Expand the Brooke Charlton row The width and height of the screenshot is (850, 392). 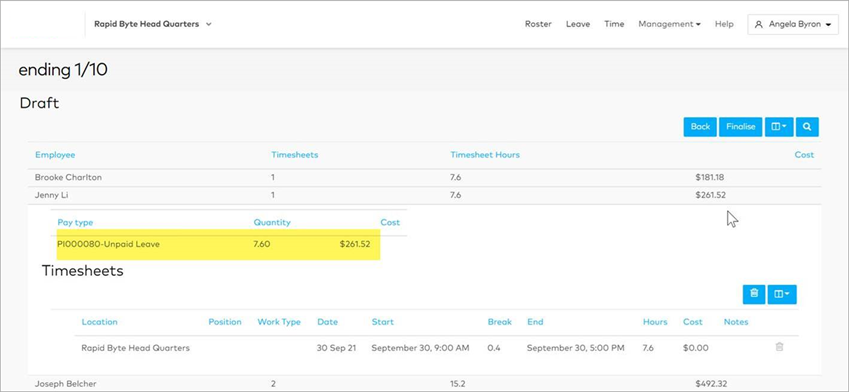tap(424, 178)
